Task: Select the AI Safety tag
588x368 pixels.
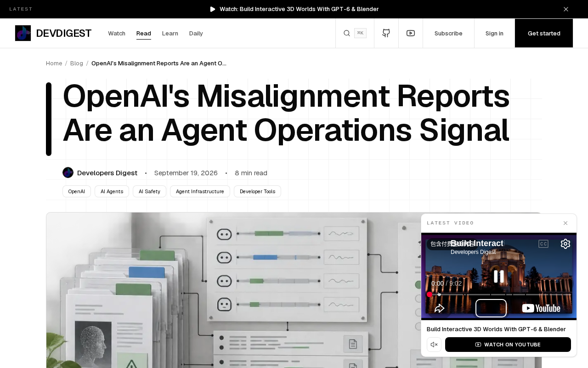Action: point(149,191)
